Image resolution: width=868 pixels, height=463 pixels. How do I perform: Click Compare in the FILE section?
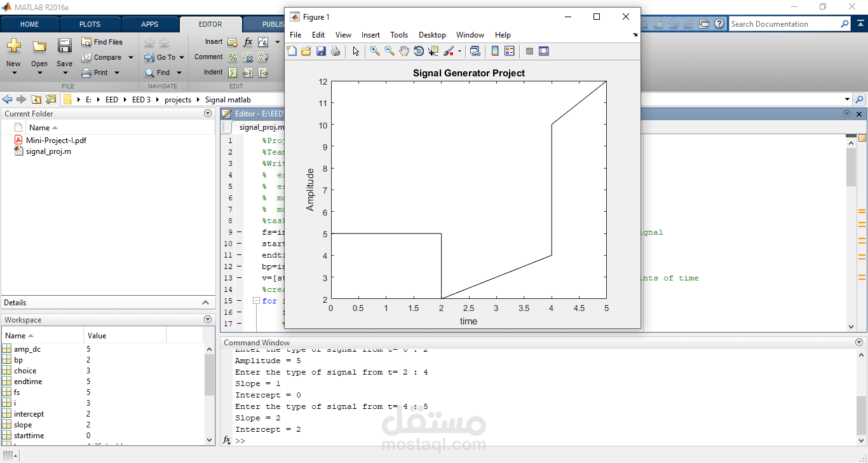(x=104, y=57)
